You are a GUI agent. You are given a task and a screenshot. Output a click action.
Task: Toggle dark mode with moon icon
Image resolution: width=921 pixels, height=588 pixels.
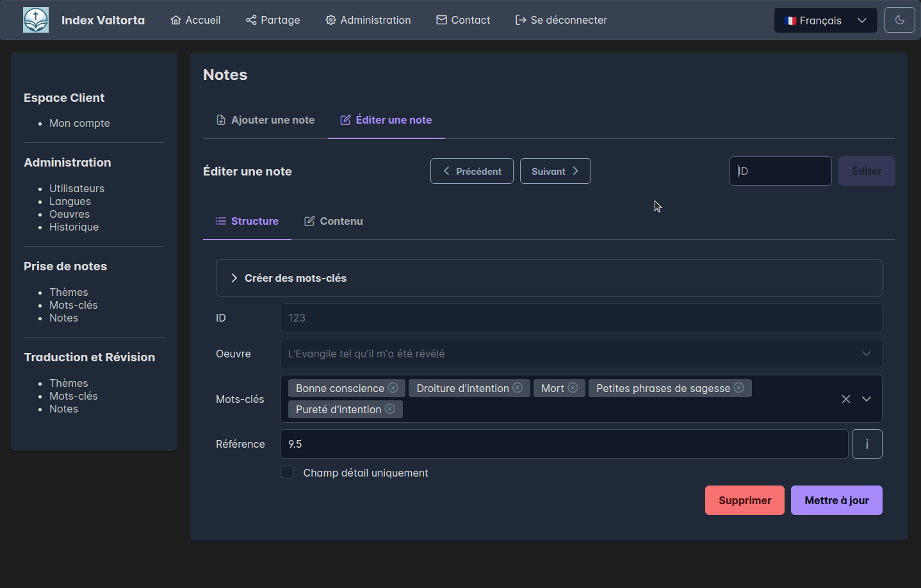point(899,20)
